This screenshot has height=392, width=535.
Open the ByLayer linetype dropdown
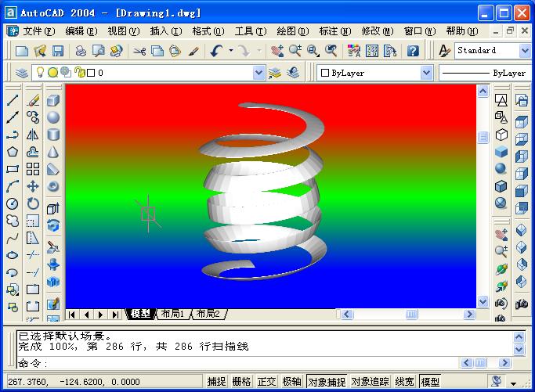[485, 73]
